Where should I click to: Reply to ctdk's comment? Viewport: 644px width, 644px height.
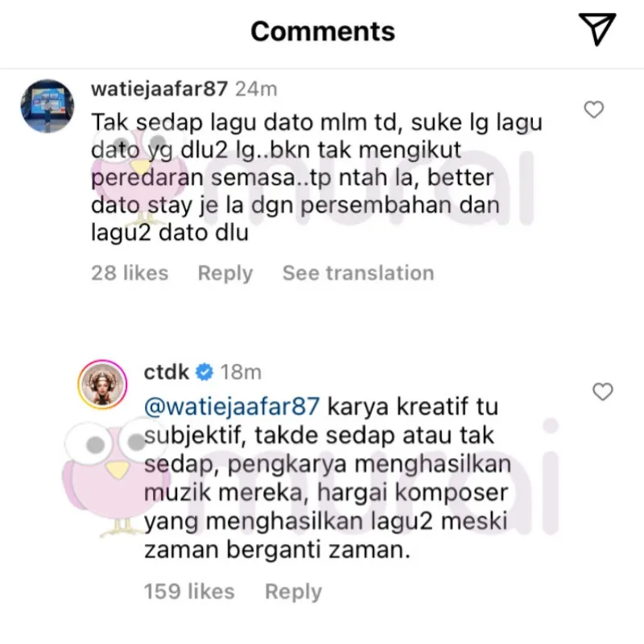click(293, 592)
